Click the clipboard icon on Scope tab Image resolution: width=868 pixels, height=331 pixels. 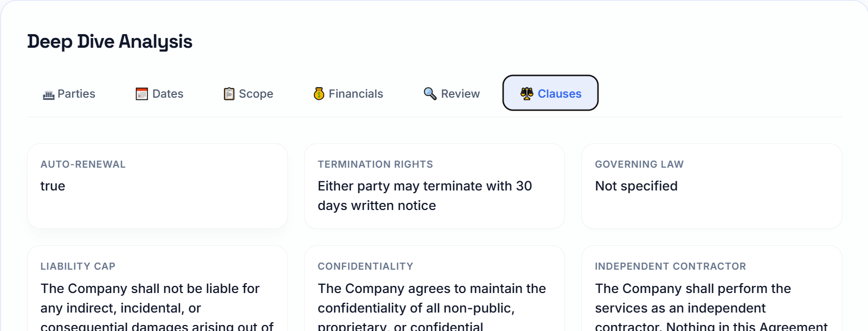coord(229,94)
